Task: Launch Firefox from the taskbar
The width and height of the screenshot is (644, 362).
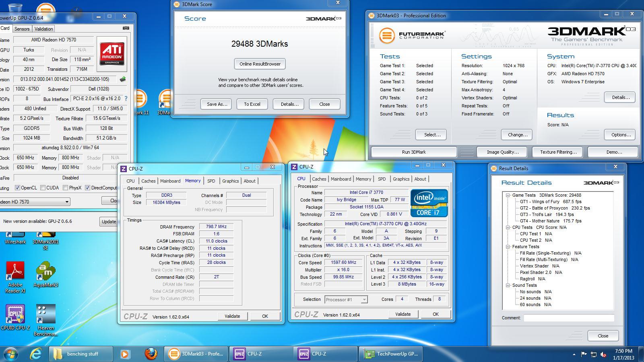Action: (151, 354)
